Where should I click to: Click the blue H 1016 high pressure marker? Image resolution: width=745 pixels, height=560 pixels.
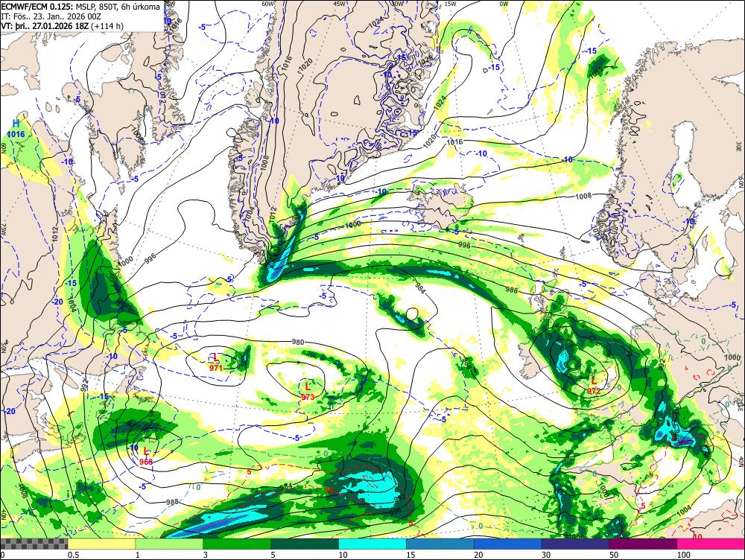coord(16,129)
